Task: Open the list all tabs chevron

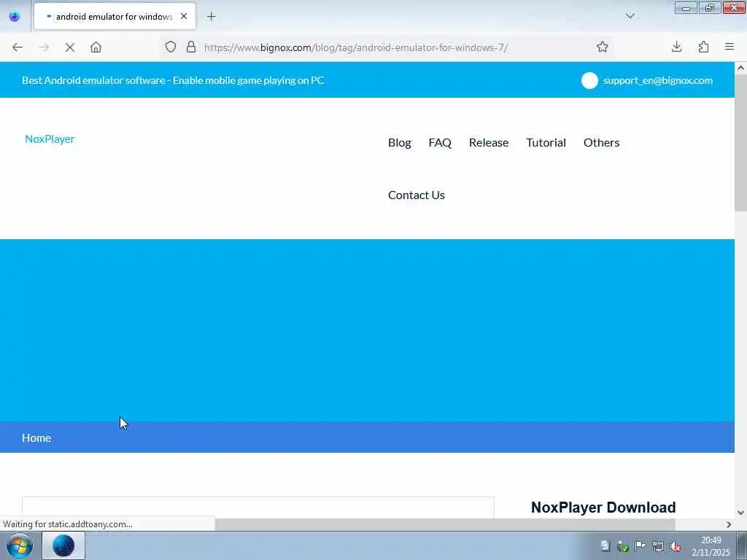Action: click(630, 16)
